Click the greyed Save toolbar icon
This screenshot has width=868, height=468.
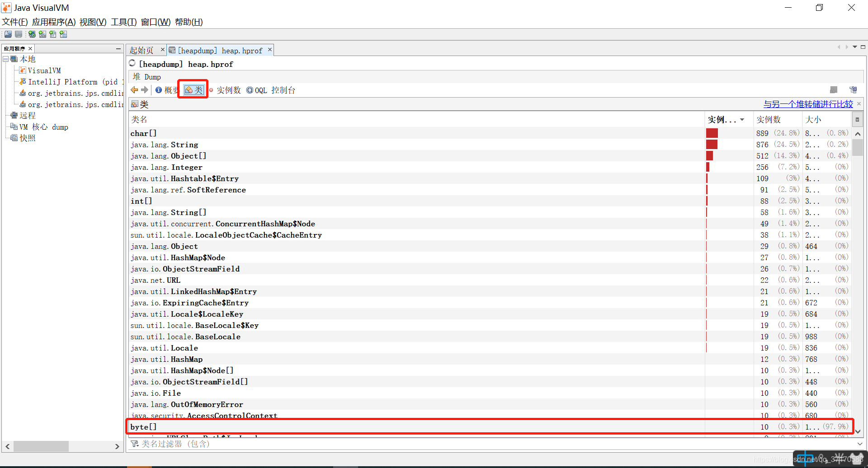[19, 34]
